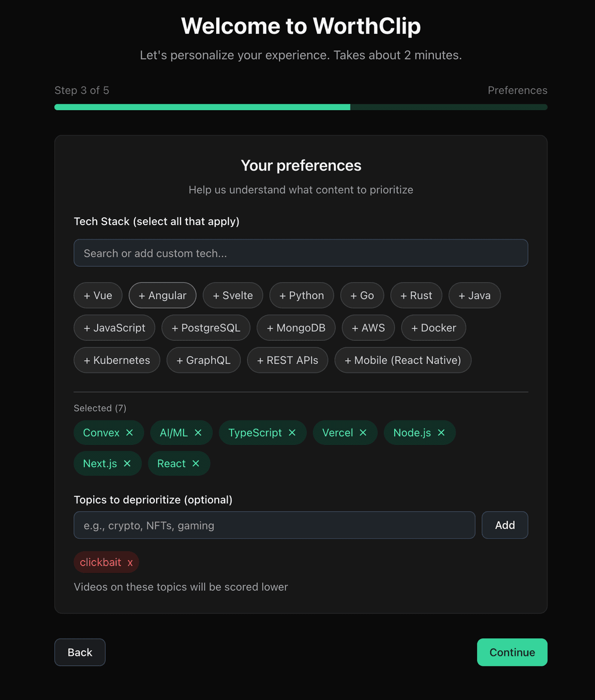Click the X beside React chip
This screenshot has height=700, width=595.
196,463
